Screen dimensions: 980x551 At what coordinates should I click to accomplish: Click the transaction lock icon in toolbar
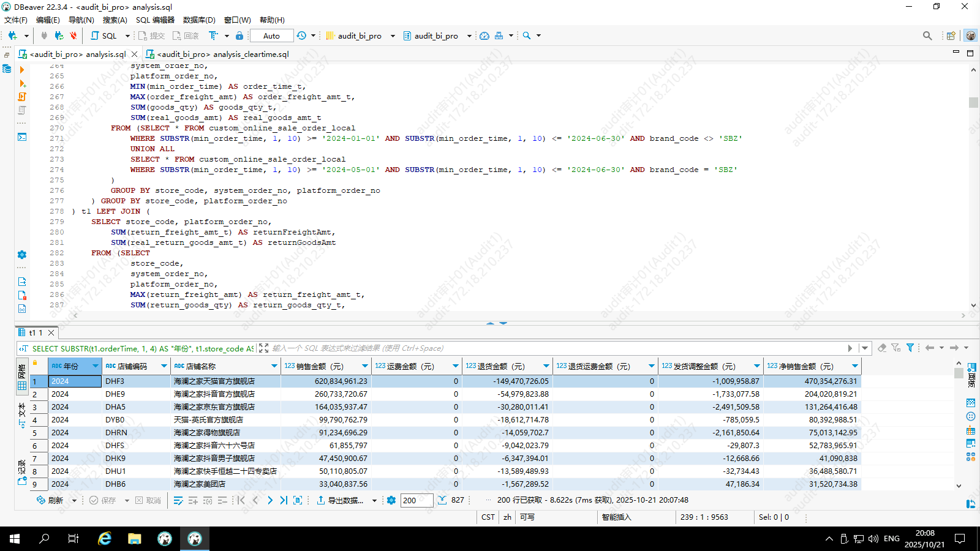(x=239, y=36)
